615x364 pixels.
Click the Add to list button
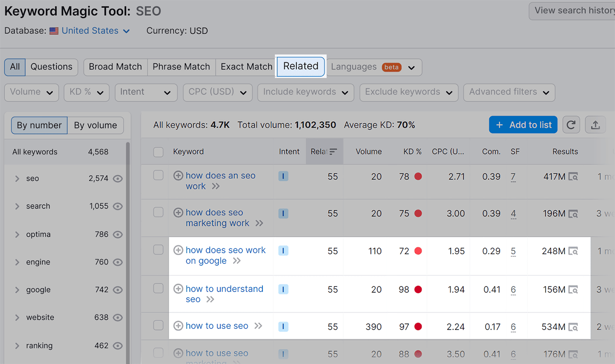point(523,125)
